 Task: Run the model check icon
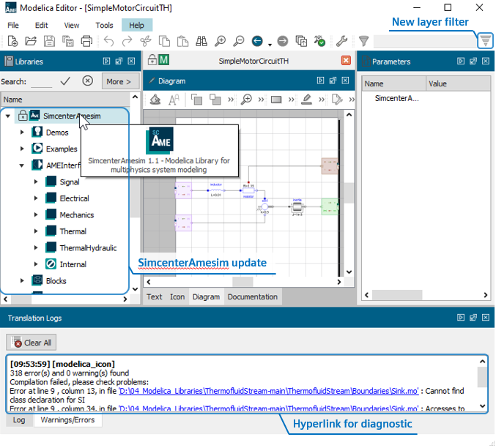click(319, 41)
